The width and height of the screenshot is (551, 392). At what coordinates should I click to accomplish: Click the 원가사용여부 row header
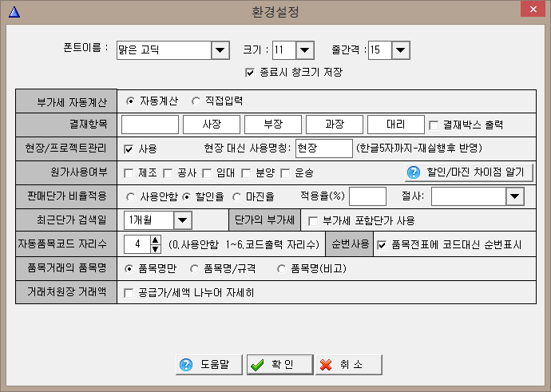tap(66, 172)
